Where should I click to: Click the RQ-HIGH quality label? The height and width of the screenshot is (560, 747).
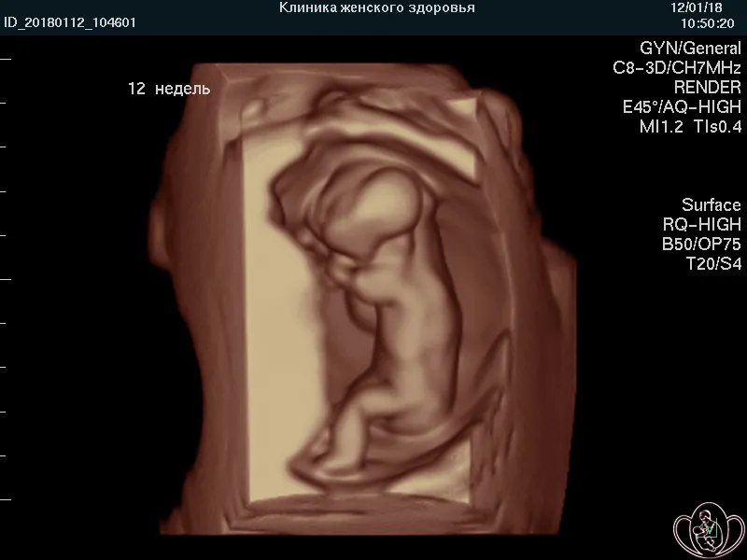[702, 224]
